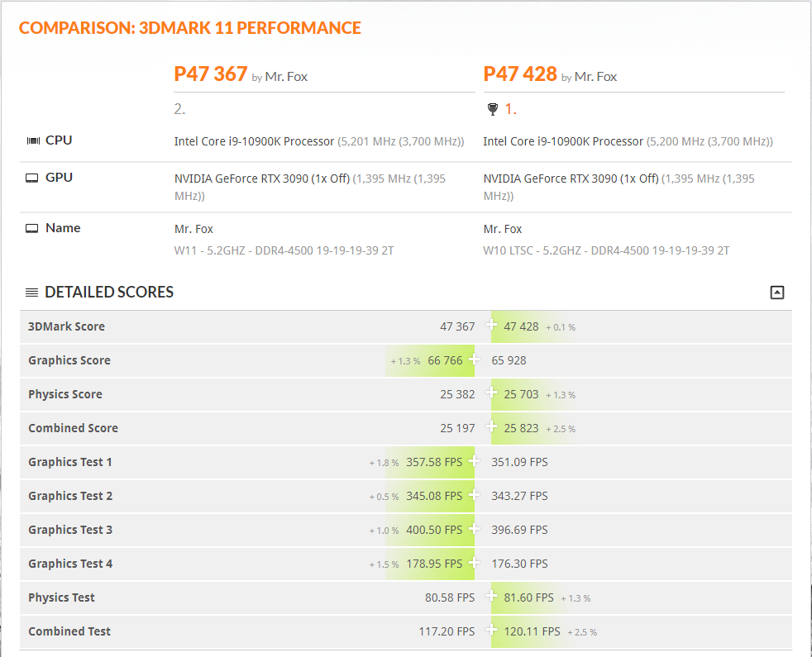Click the Detailed Scores list icon
Image resolution: width=812 pixels, height=657 pixels.
point(31,293)
